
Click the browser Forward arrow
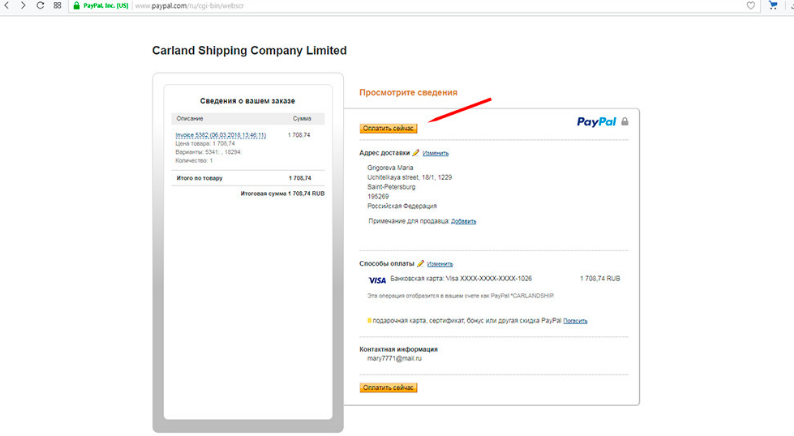tap(23, 6)
